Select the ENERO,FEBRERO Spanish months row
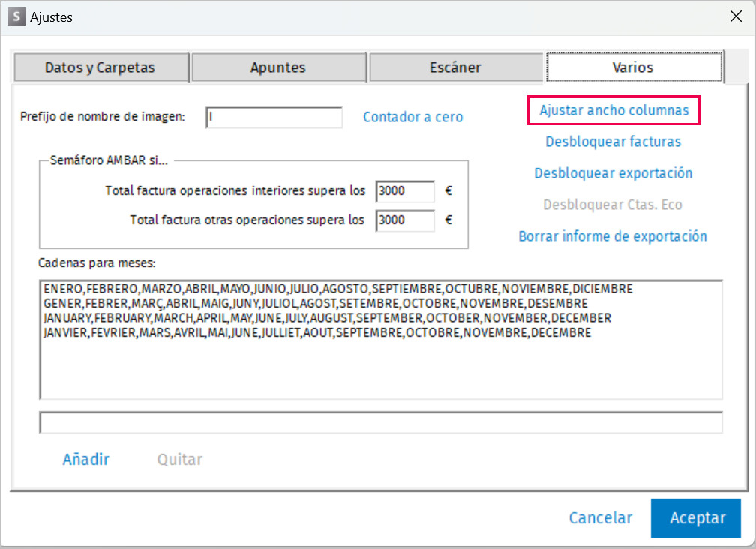 pyautogui.click(x=338, y=289)
